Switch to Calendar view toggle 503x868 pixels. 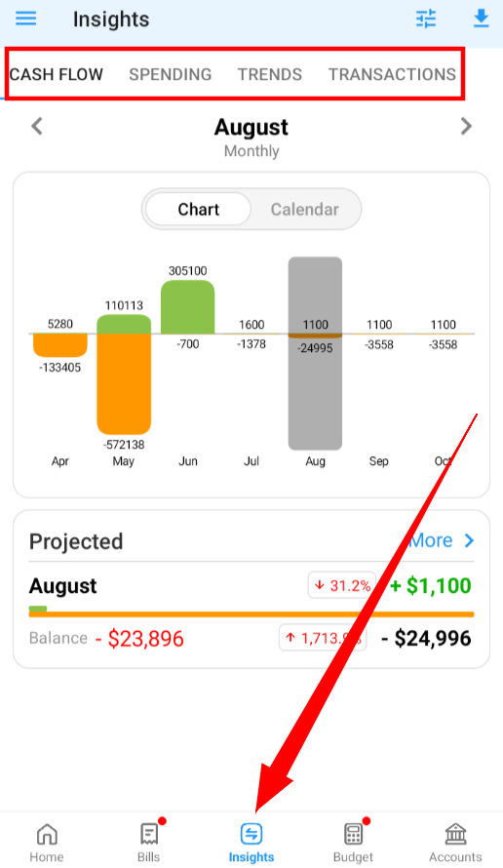pyautogui.click(x=305, y=210)
